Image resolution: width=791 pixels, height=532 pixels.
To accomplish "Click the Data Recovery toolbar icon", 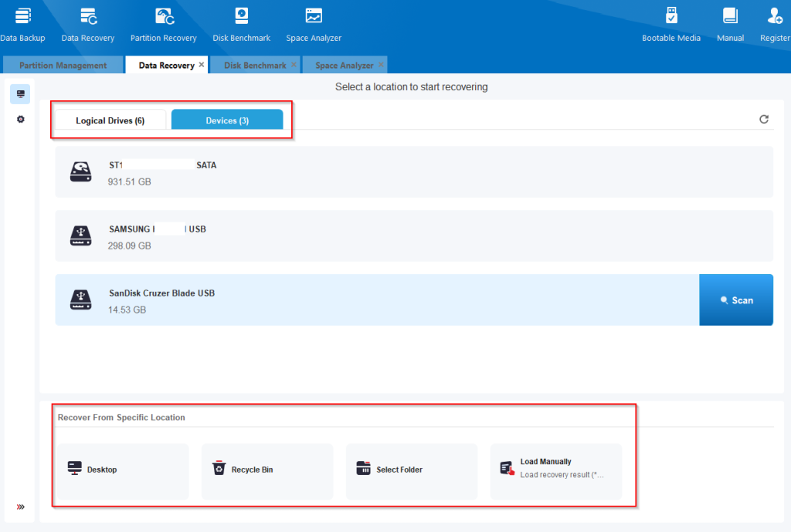I will point(88,16).
